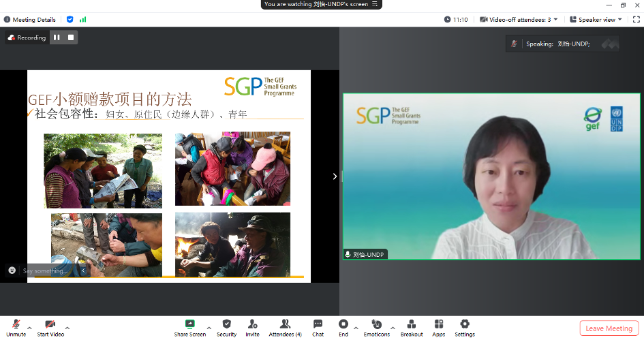The width and height of the screenshot is (644, 340).
Task: Stop the recording
Action: click(x=70, y=37)
